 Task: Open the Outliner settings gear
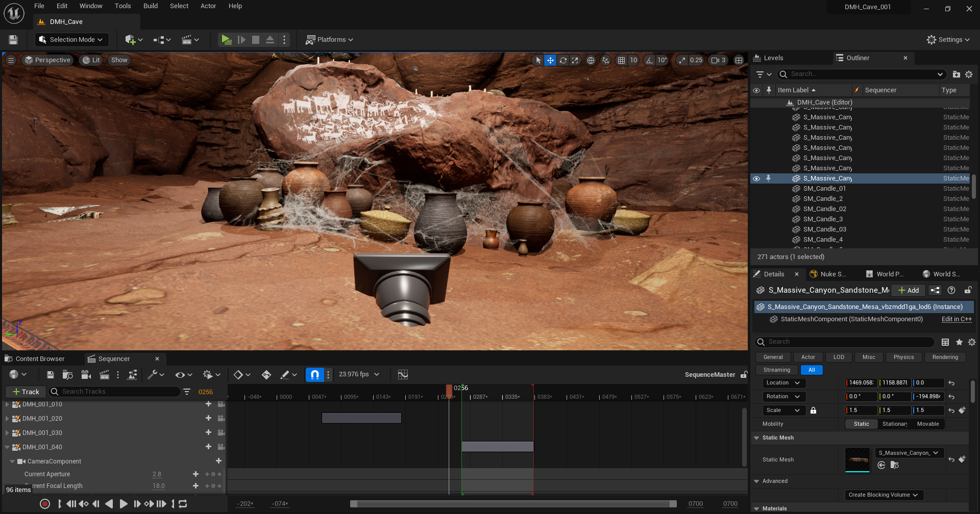point(969,74)
